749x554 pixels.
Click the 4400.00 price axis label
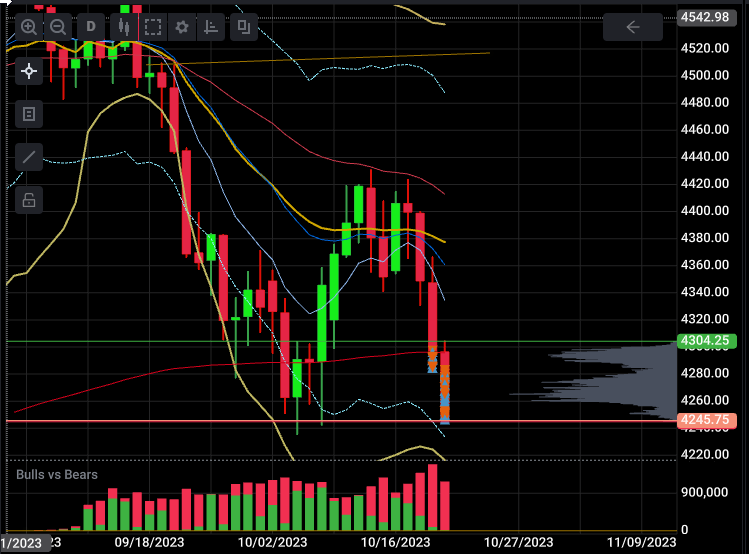point(705,211)
